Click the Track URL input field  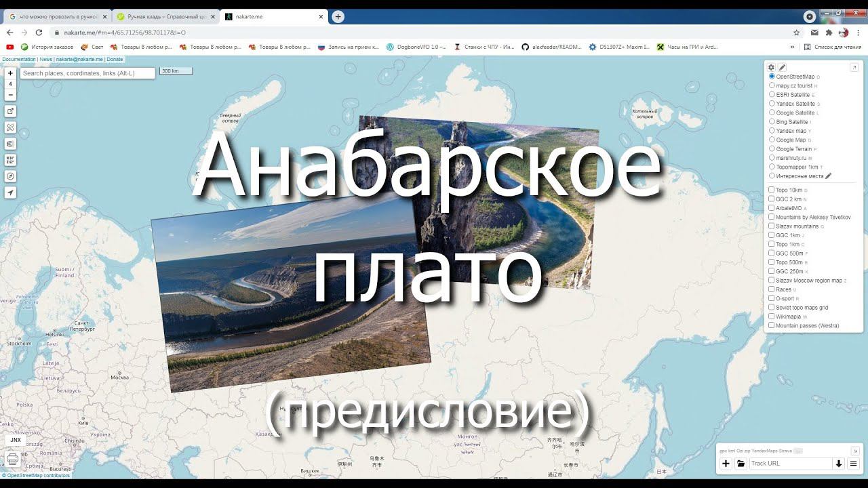click(x=791, y=464)
